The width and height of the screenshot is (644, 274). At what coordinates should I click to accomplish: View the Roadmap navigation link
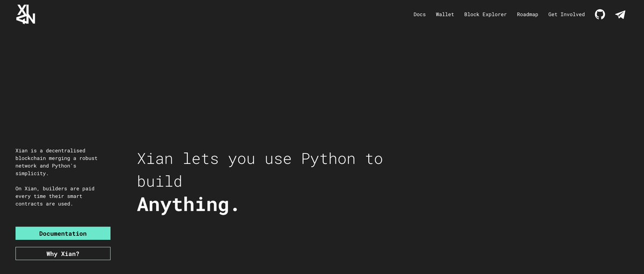click(x=528, y=14)
